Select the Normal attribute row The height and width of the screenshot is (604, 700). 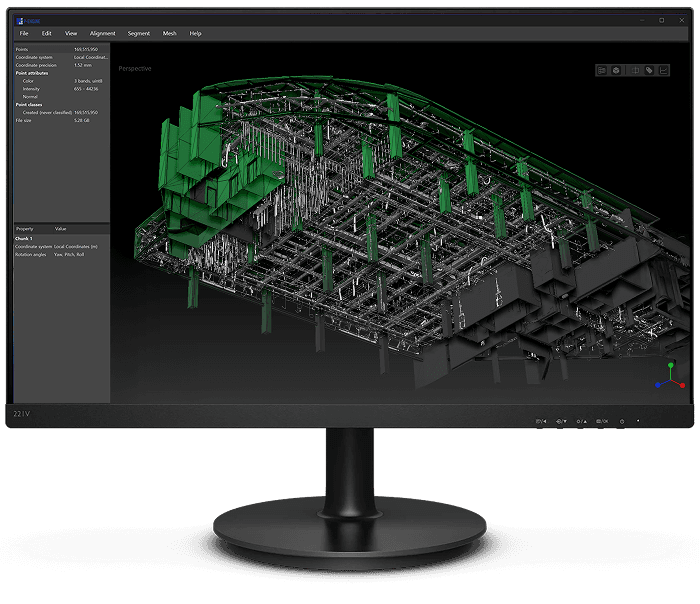pyautogui.click(x=62, y=96)
